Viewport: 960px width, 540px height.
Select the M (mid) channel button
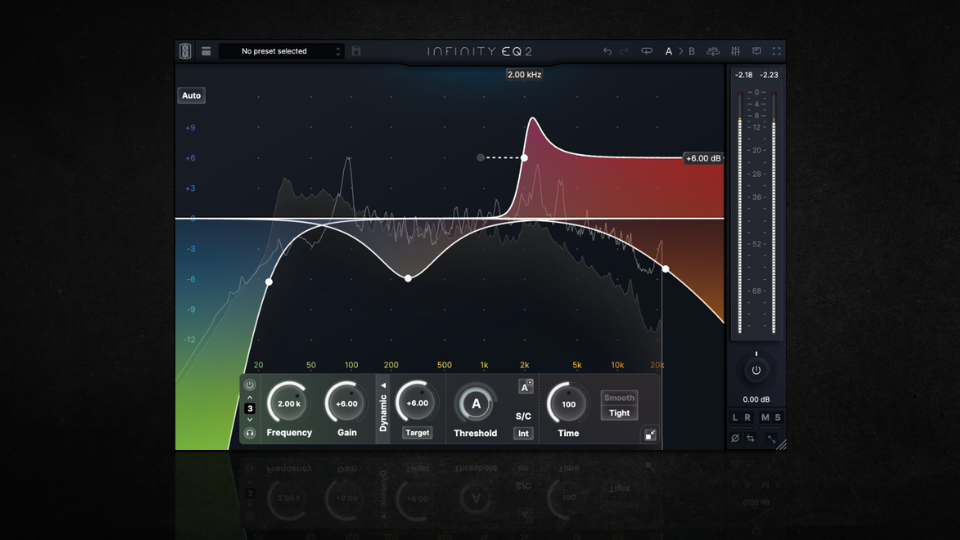coord(765,418)
